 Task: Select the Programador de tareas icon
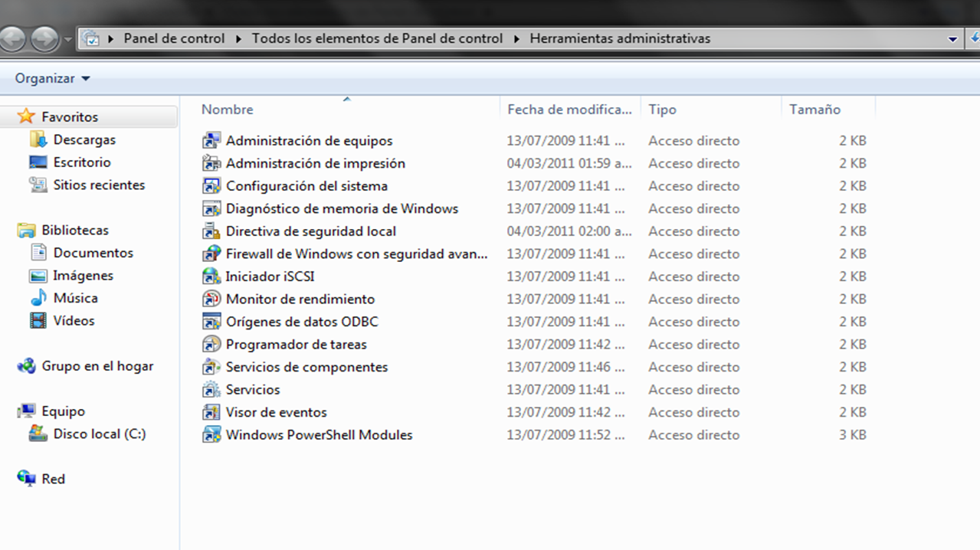pyautogui.click(x=211, y=345)
